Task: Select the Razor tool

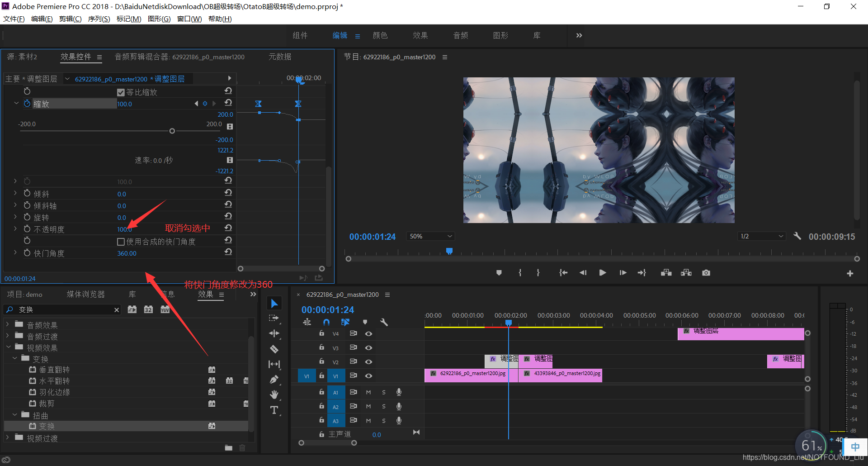Action: click(x=274, y=349)
